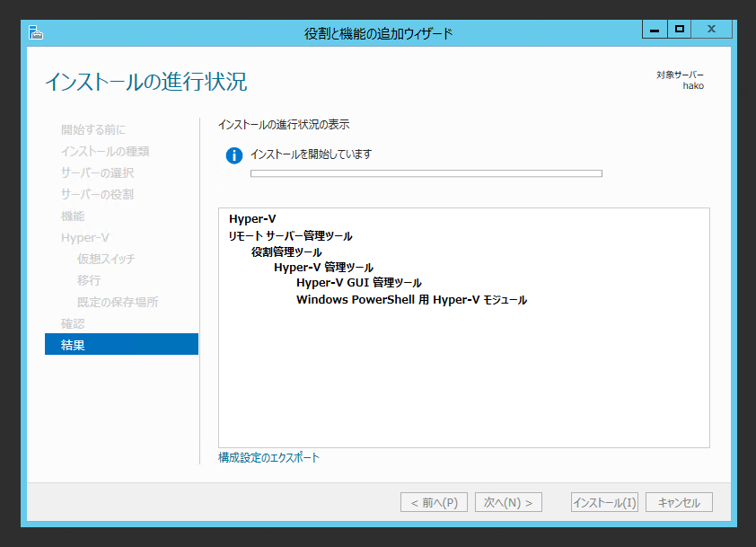Screen dimensions: 756x547
Task: Open the 構成設定のエクスポート link
Action: click(268, 457)
